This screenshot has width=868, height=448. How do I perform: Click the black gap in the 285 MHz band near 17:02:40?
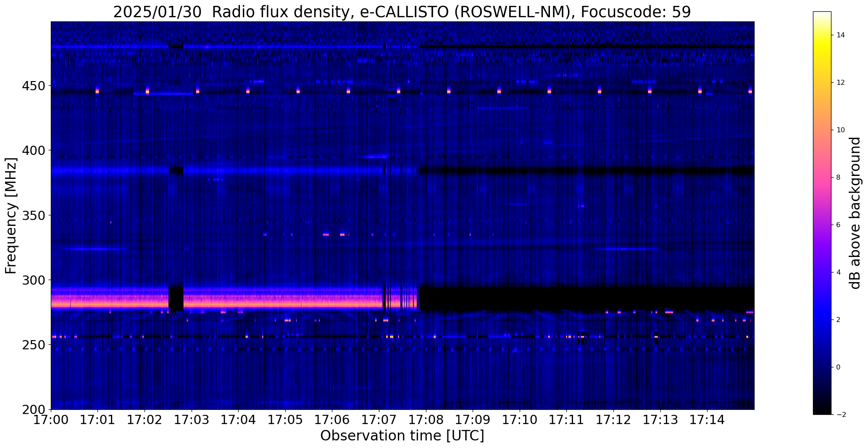[176, 298]
